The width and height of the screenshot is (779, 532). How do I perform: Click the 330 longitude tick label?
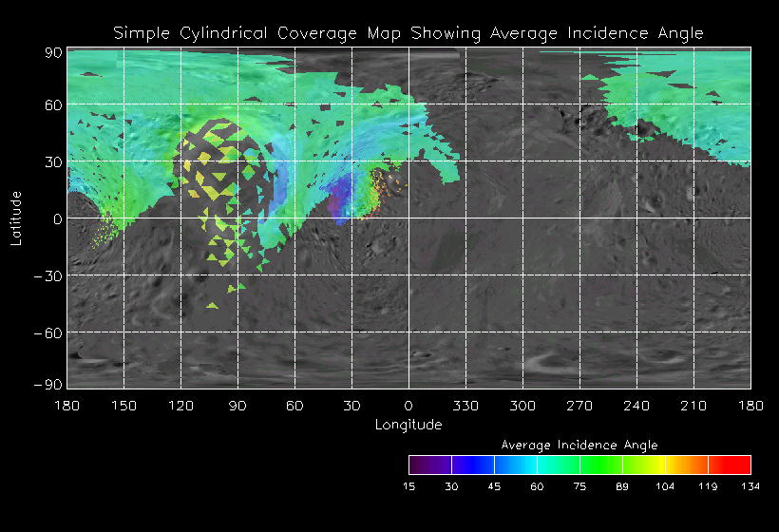pyautogui.click(x=465, y=406)
